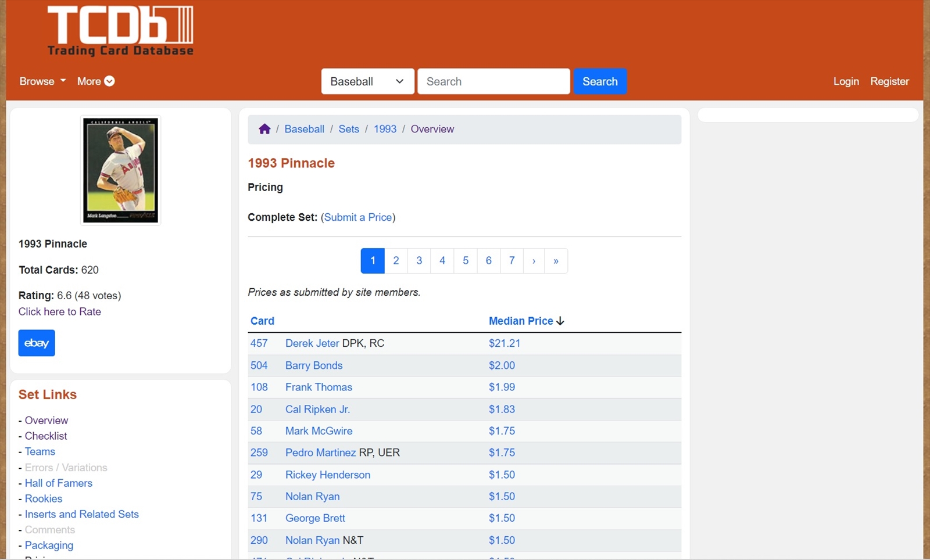Open Barry Bonds card link
This screenshot has height=560, width=930.
tap(314, 365)
